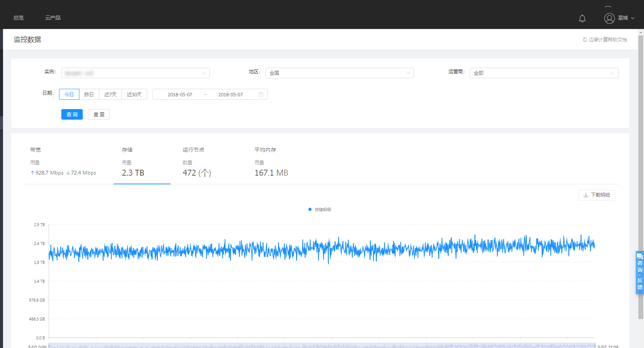Click the download icon in 下载明细
Image resolution: width=644 pixels, height=348 pixels.
pos(586,195)
